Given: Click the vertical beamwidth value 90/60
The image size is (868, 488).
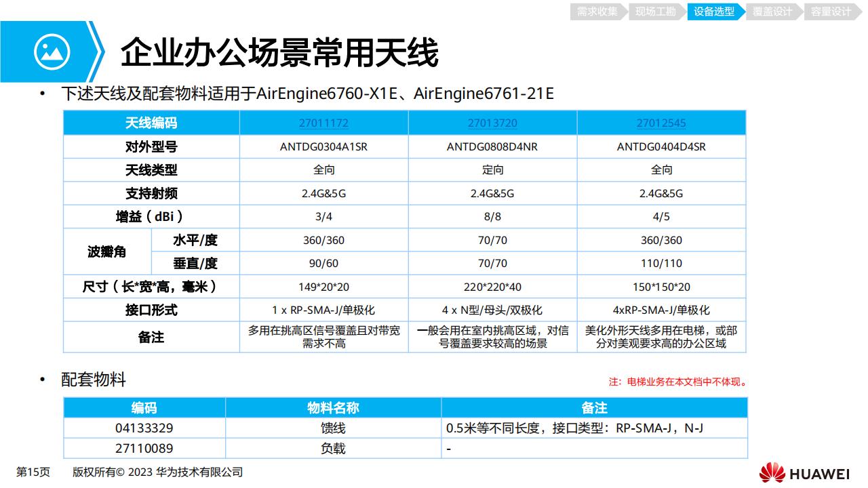Looking at the screenshot, I should 323,264.
